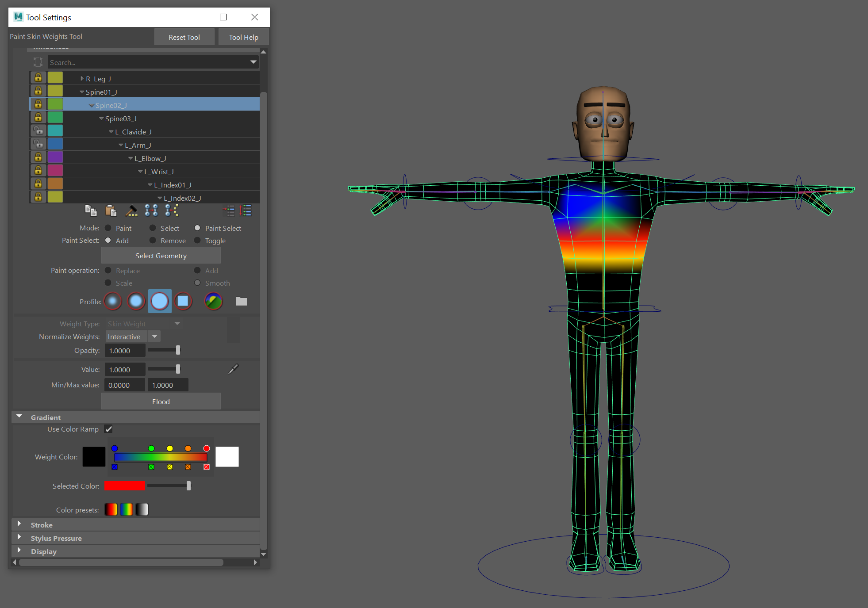This screenshot has height=608, width=868.
Task: Collapse the Spine03_J joint hierarchy
Action: click(x=101, y=119)
